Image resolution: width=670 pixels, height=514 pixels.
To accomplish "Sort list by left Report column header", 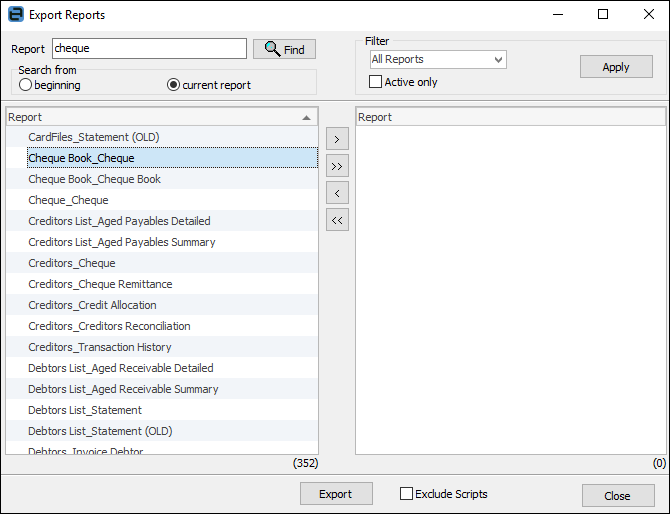I will click(160, 117).
